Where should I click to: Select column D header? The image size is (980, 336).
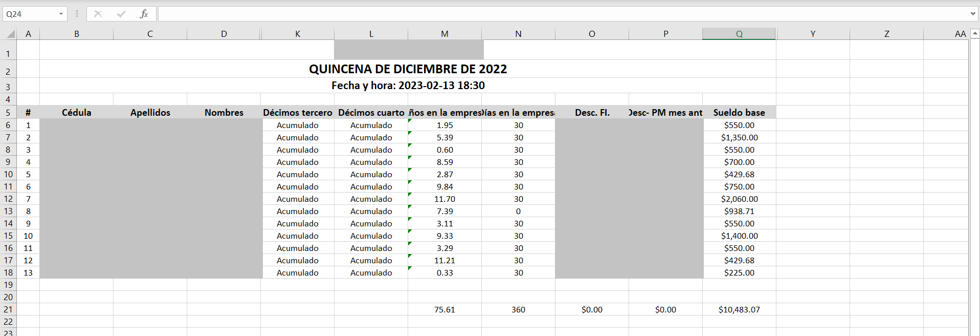224,34
